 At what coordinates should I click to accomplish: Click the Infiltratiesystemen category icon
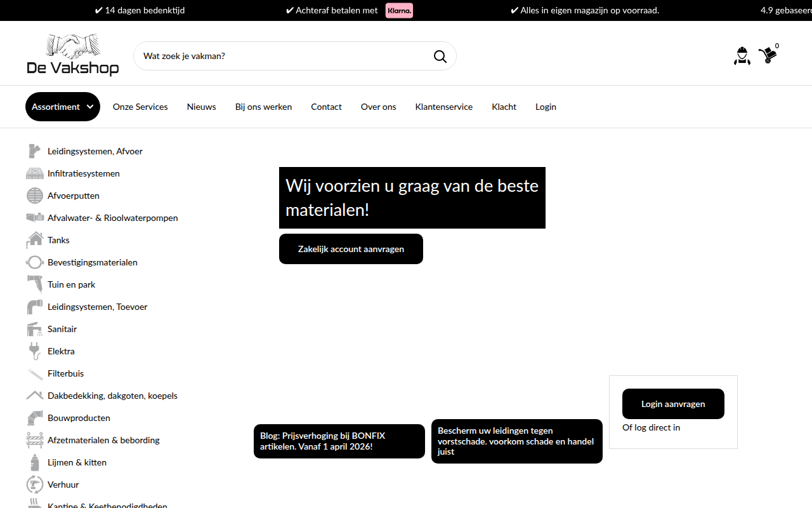pos(35,173)
